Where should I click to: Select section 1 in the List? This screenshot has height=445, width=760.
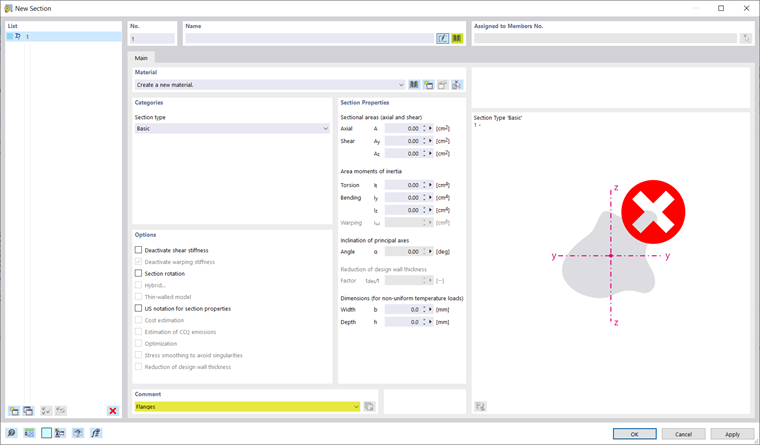pos(63,36)
